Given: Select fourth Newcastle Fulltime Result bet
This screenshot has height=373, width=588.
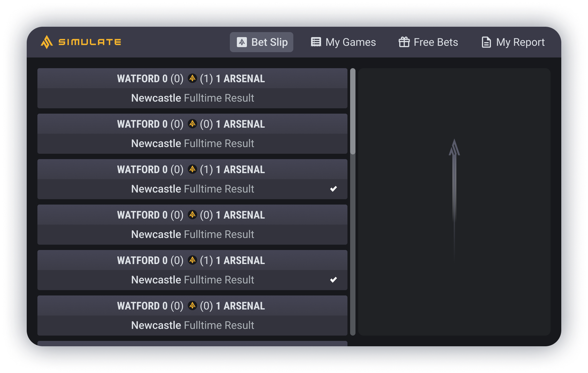Looking at the screenshot, I should pos(192,235).
